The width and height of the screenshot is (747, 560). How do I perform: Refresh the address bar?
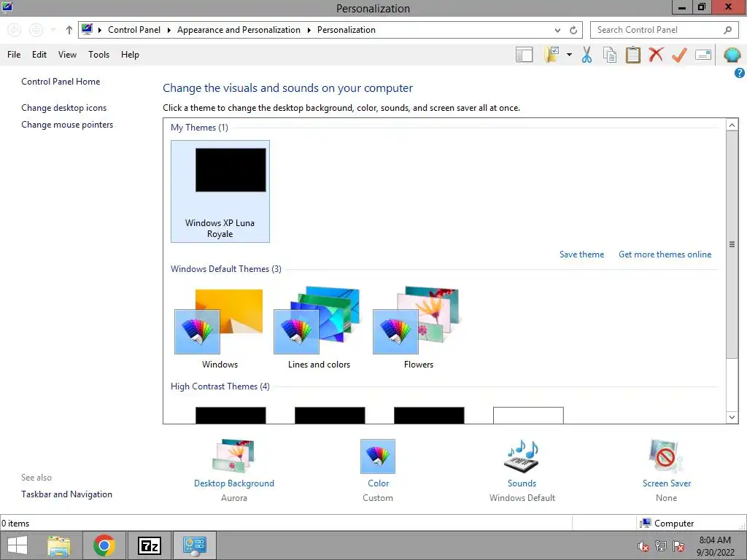pos(573,30)
